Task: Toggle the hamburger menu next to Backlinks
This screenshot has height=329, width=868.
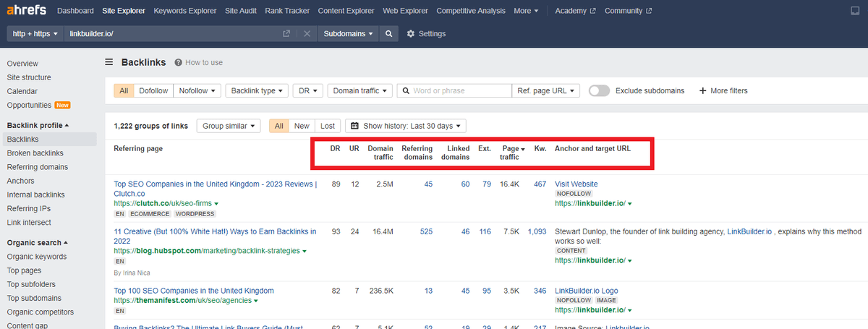Action: coord(109,62)
